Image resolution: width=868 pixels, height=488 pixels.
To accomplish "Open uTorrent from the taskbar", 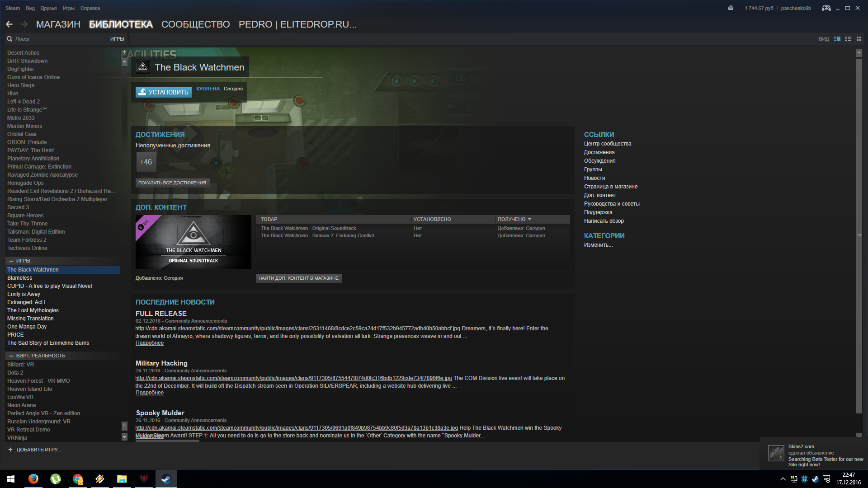I will (55, 479).
